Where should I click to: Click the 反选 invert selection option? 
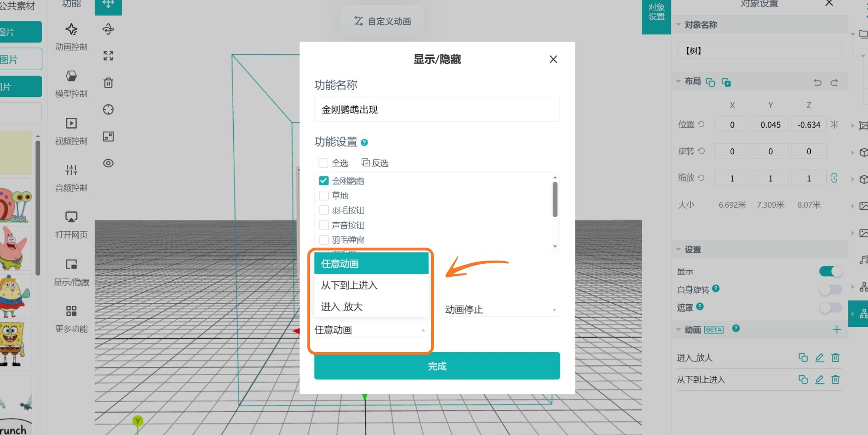(375, 163)
